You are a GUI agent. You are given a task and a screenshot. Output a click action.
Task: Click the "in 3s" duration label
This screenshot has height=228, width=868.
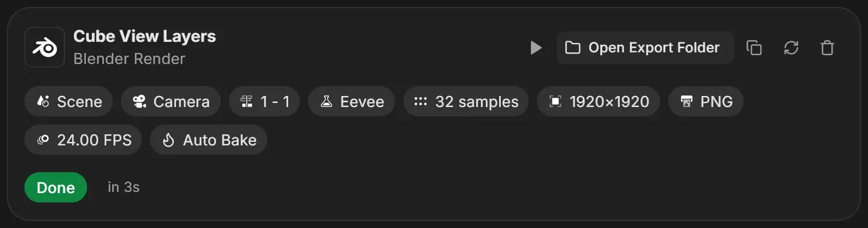tap(123, 187)
